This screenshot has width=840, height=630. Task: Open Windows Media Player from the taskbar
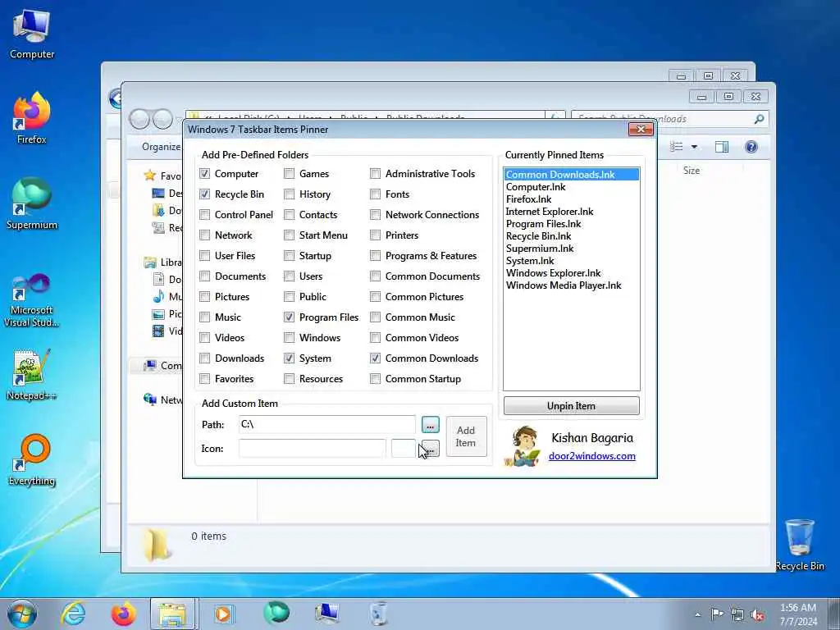[223, 614]
